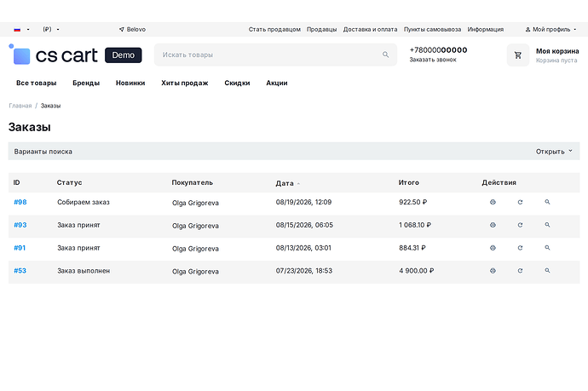This screenshot has height=391, width=588.
Task: Reorder icon for order #93
Action: pos(520,225)
